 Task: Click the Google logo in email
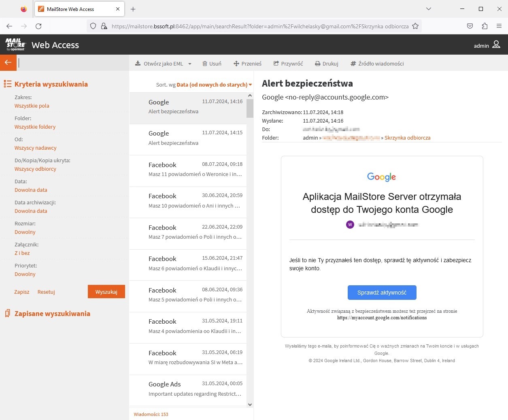[x=382, y=177]
